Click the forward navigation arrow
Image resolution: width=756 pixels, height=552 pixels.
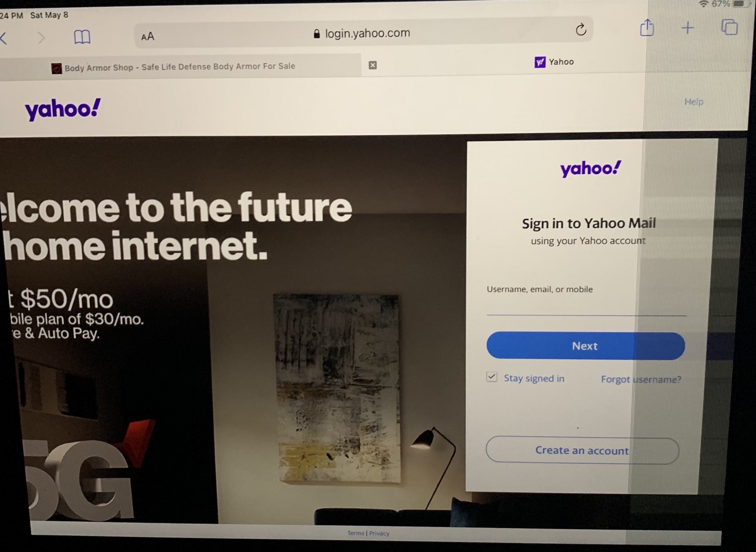(42, 38)
